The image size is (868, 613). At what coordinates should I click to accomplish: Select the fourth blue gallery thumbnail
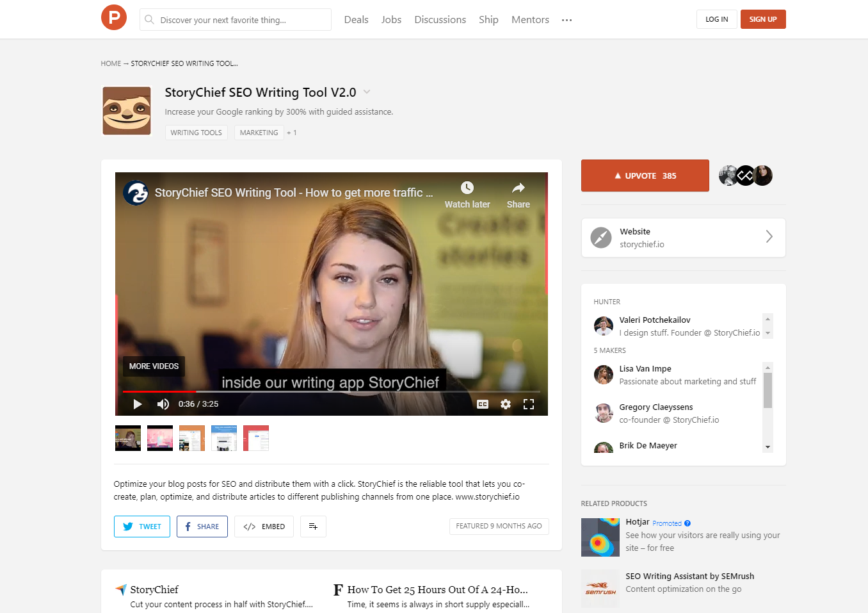224,438
